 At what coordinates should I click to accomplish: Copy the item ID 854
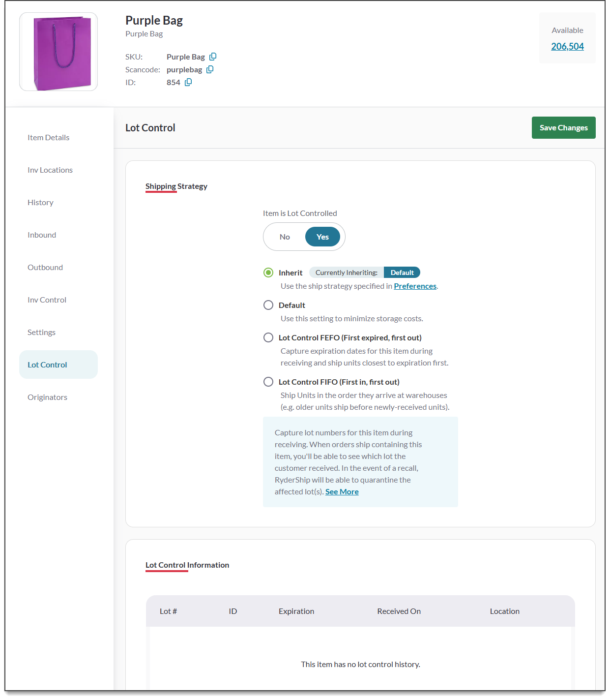pyautogui.click(x=187, y=82)
